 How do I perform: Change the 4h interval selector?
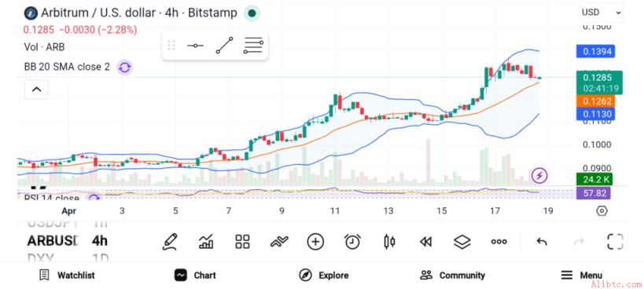pyautogui.click(x=100, y=241)
